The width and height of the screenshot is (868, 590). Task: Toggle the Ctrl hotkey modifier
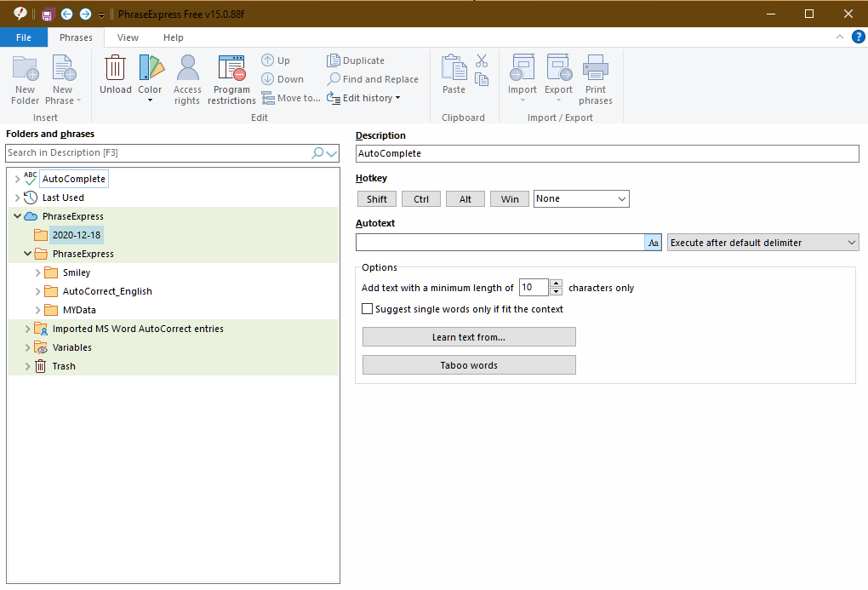click(420, 199)
